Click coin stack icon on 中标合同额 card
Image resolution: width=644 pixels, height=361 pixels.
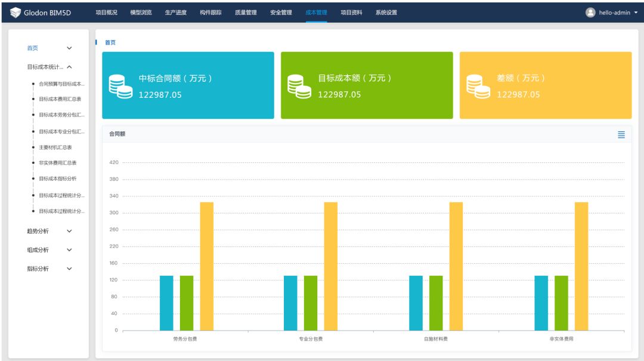[120, 87]
